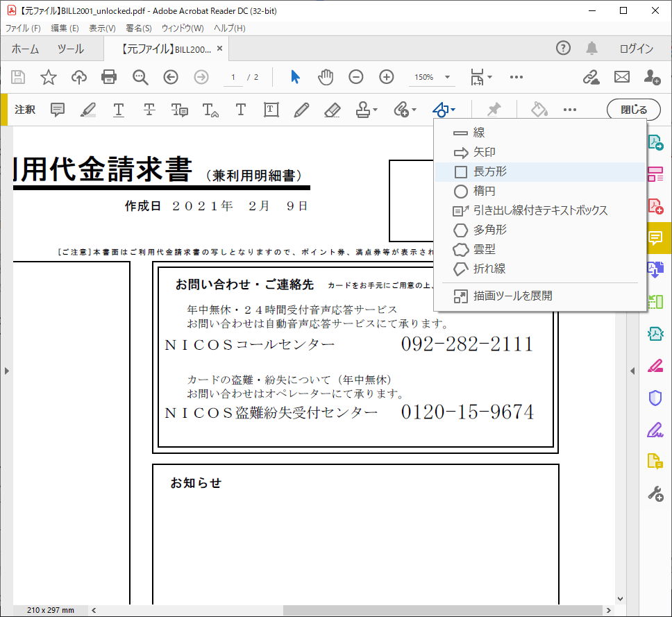
Task: Select the sticky note comment tool
Action: click(58, 110)
